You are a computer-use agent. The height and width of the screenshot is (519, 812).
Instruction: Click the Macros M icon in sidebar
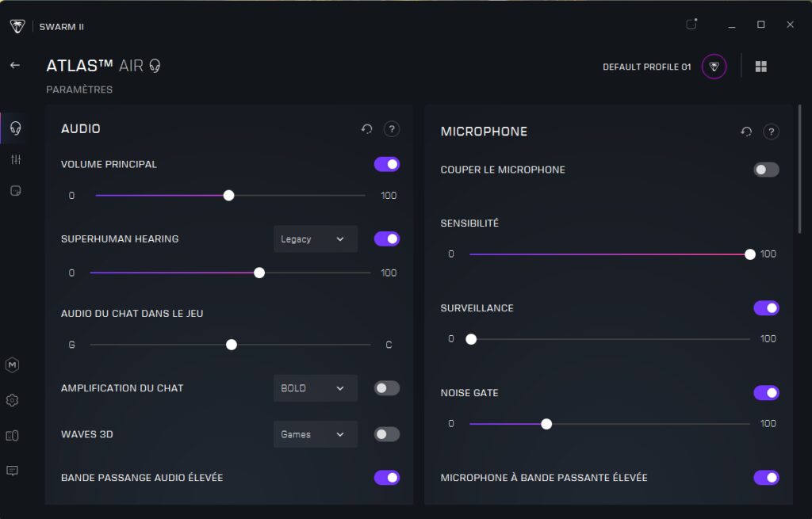tap(13, 365)
